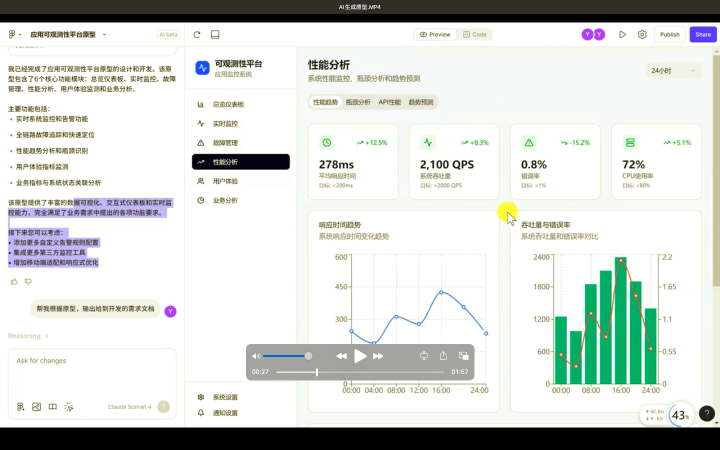720x450 pixels.
Task: Click the purple Share button
Action: (703, 34)
